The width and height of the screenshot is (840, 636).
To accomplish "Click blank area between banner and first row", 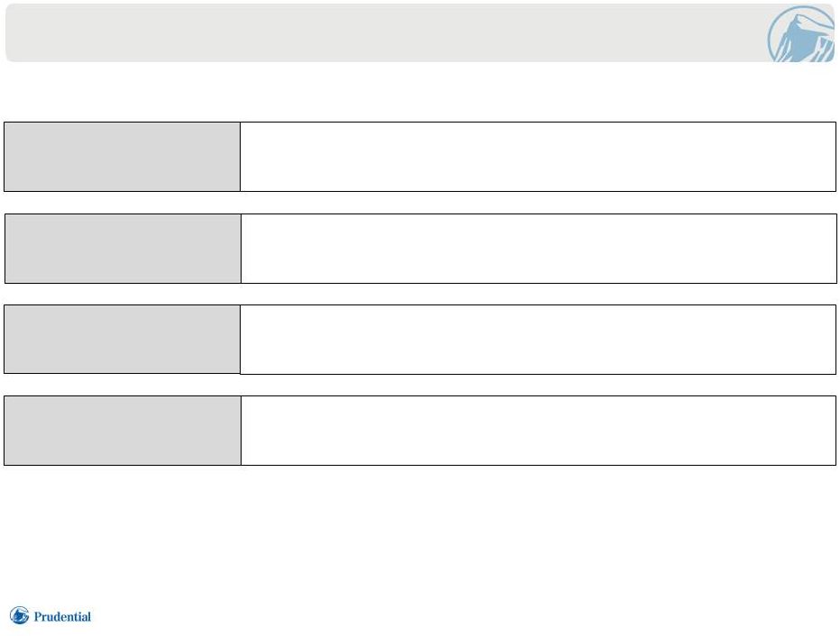I will [420, 92].
